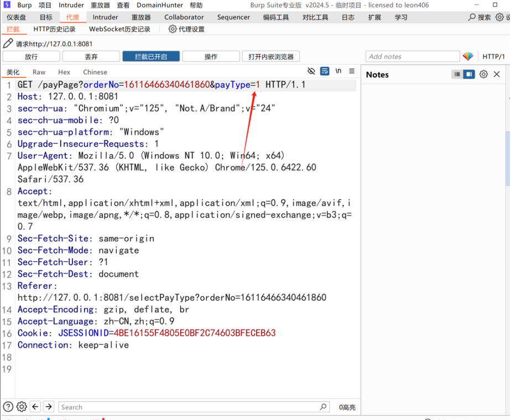Open the 操作 actions dropdown button
Image resolution: width=511 pixels, height=420 pixels.
[x=211, y=56]
